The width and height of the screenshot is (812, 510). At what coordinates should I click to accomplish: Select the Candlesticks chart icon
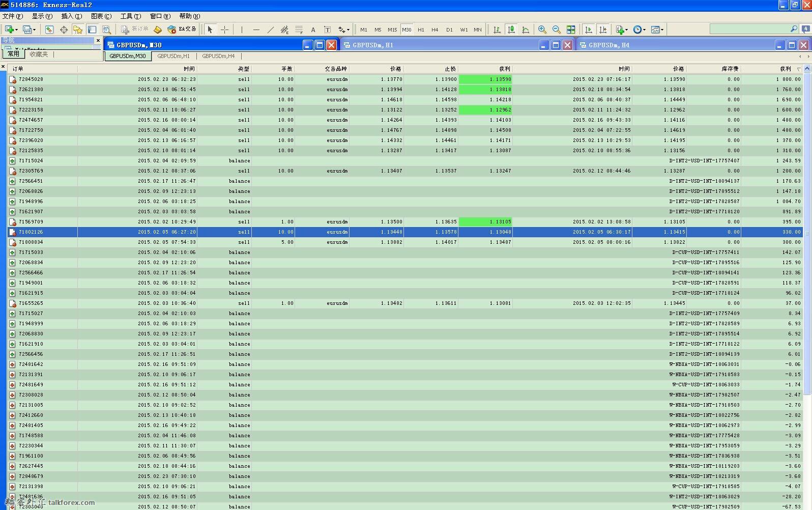511,30
